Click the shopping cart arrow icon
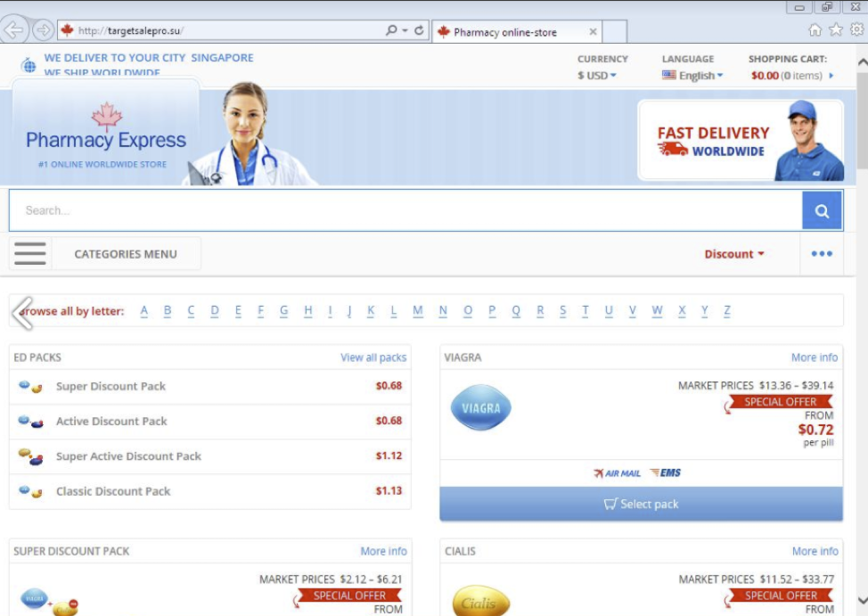The height and width of the screenshot is (616, 868). click(x=831, y=76)
